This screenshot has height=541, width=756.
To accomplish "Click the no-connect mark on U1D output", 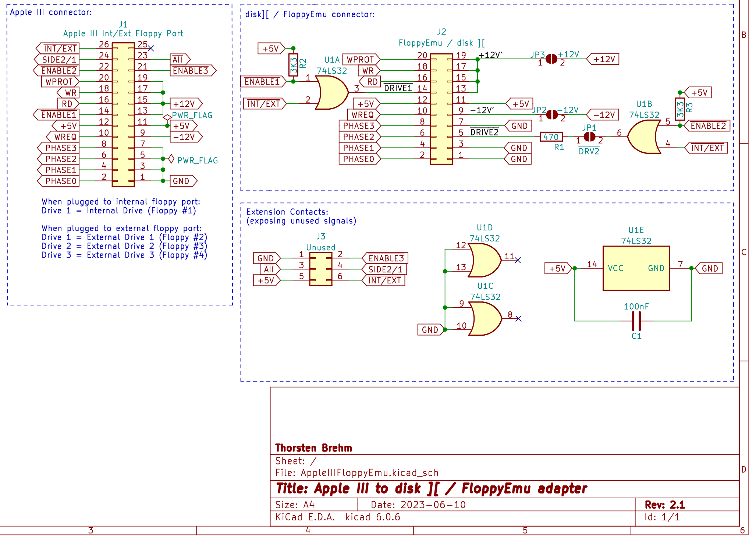I will coord(518,260).
